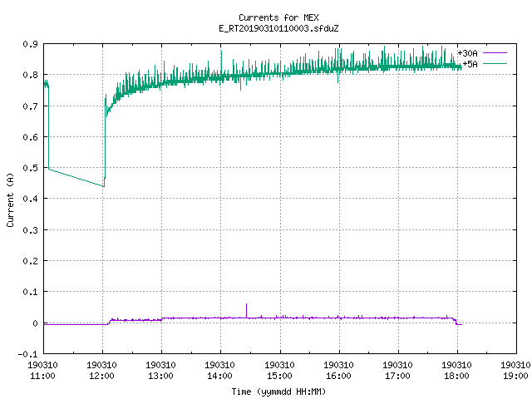Click x-axis tick label 190310 14:00
The height and width of the screenshot is (399, 532).
pyautogui.click(x=219, y=371)
